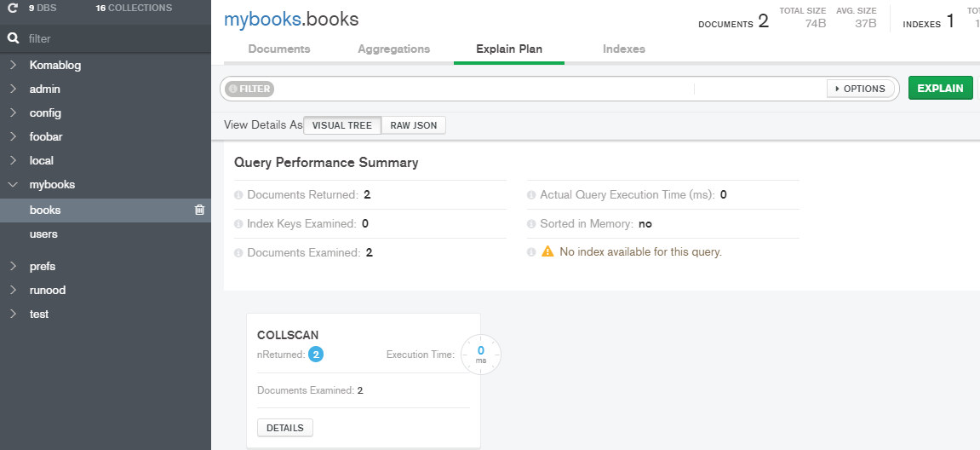Switch view to Visual Tree
Image resolution: width=980 pixels, height=450 pixels.
[341, 125]
